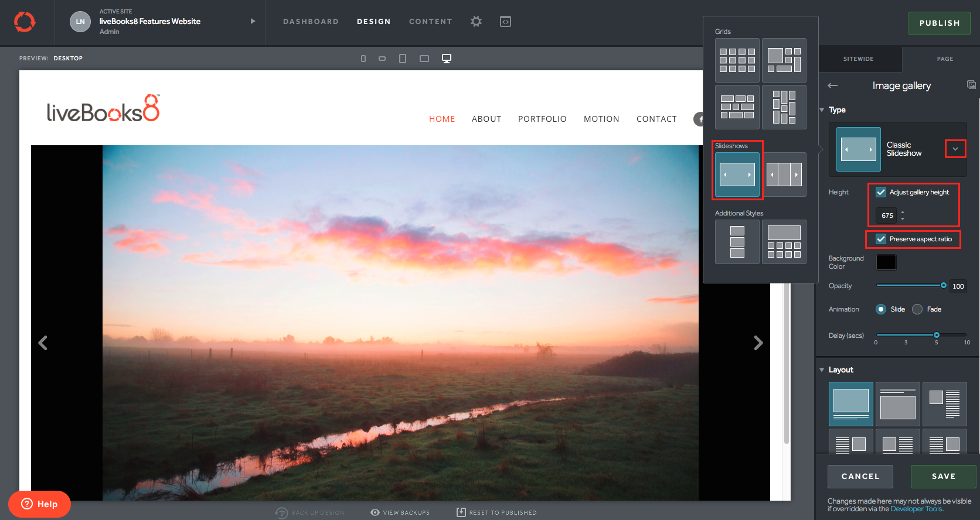Viewport: 980px width, 520px height.
Task: Select the Fade animation radio button
Action: (917, 309)
